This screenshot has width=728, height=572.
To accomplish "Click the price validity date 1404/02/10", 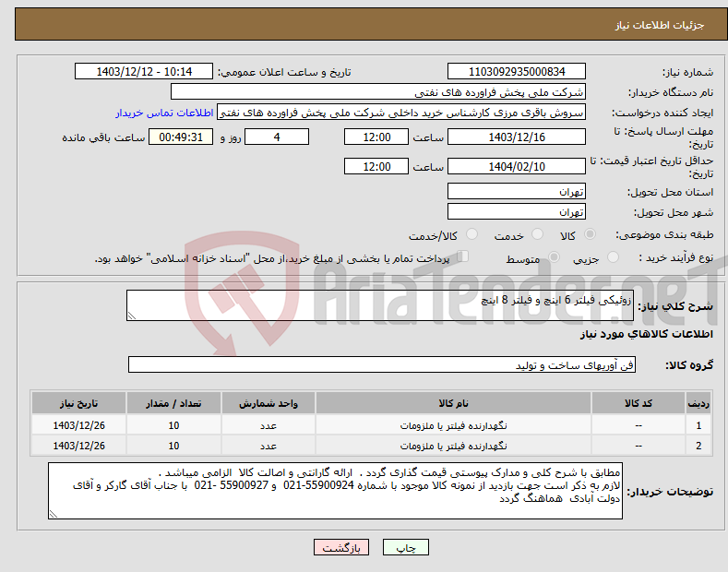I will click(517, 166).
